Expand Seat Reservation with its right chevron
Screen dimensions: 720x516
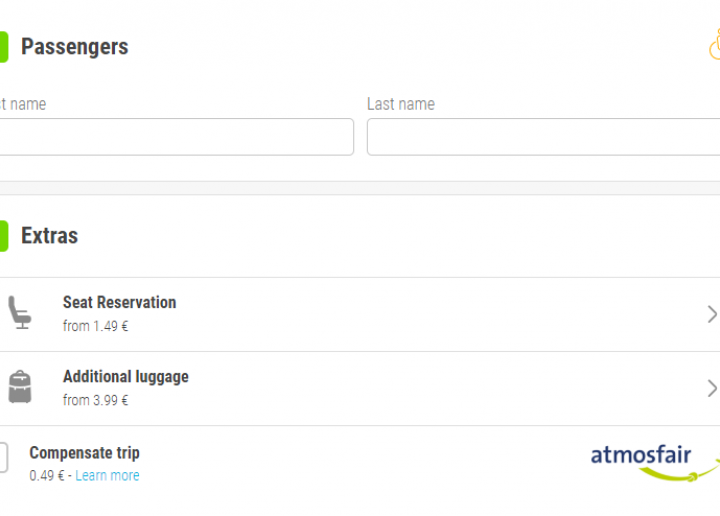pos(712,314)
